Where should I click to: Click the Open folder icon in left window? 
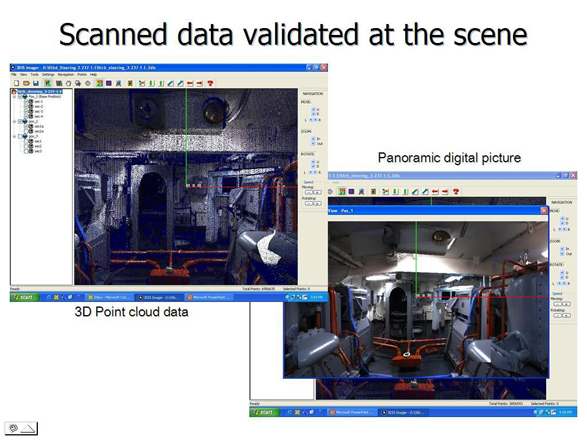click(26, 83)
